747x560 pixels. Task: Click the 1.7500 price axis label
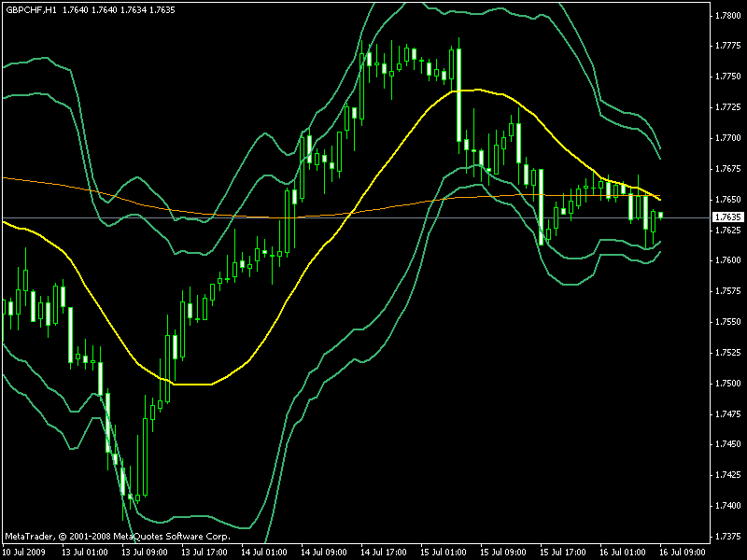click(728, 384)
